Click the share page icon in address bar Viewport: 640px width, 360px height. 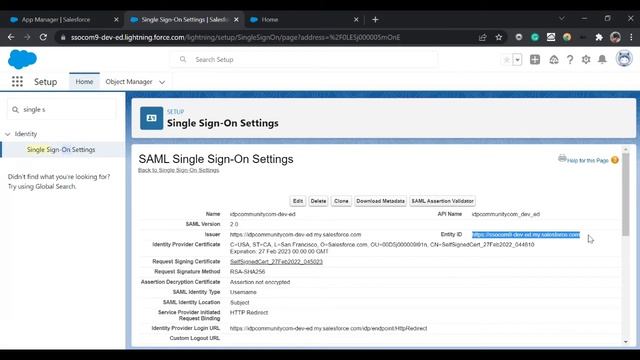[x=482, y=37]
